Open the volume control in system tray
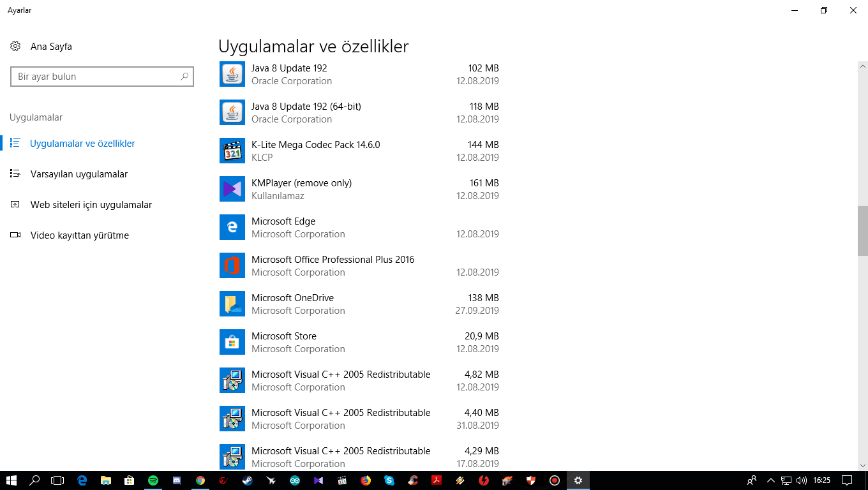The image size is (868, 490). click(802, 480)
